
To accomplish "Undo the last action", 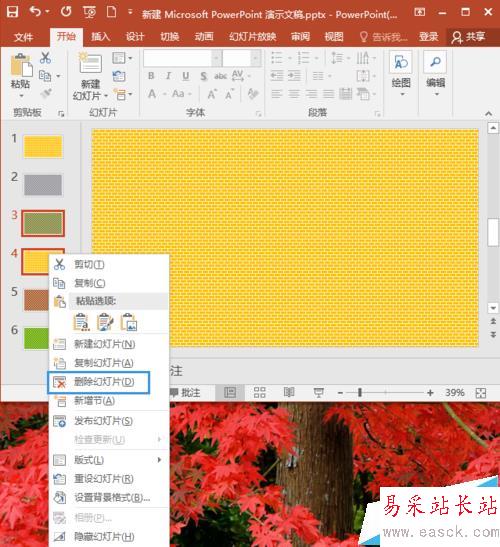I will point(35,12).
